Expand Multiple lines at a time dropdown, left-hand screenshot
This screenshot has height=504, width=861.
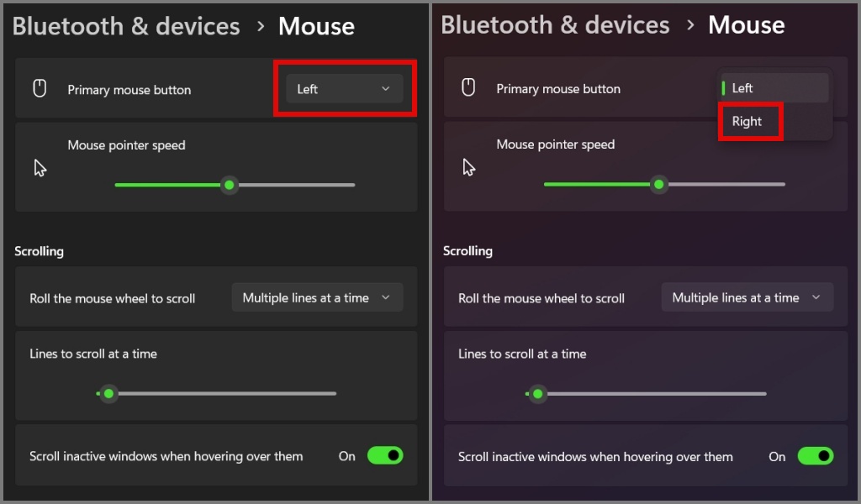pyautogui.click(x=317, y=297)
